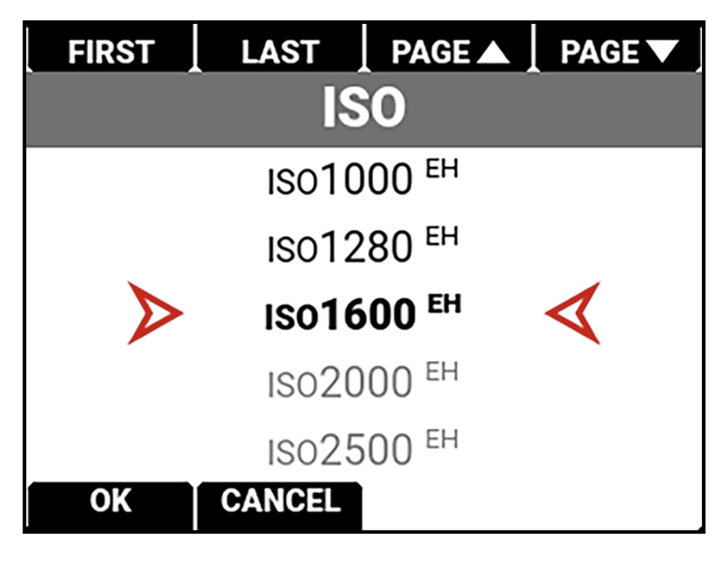
Task: Click the upward triangle beside PAGE
Action: click(x=493, y=52)
